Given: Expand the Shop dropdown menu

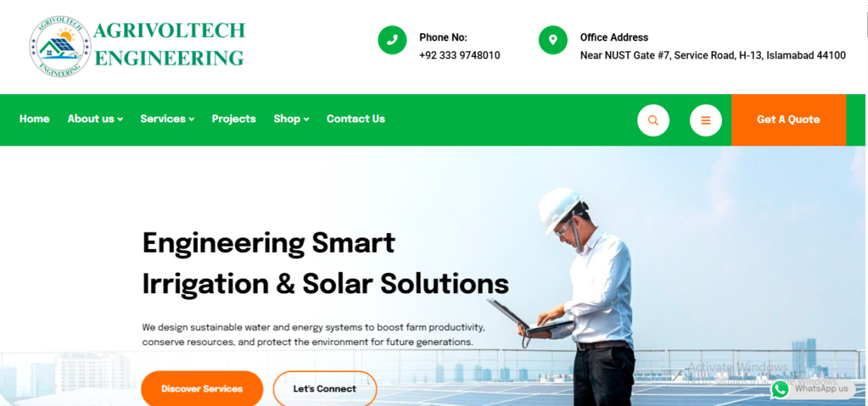Looking at the screenshot, I should [291, 119].
